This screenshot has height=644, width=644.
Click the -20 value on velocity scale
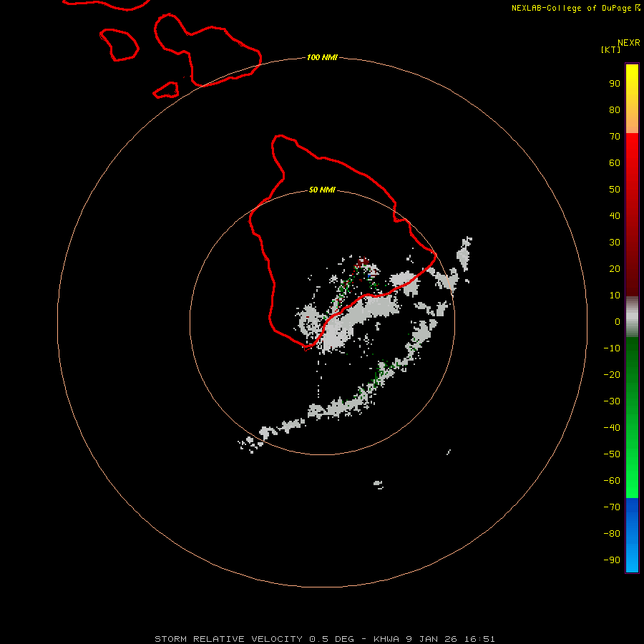tap(612, 374)
